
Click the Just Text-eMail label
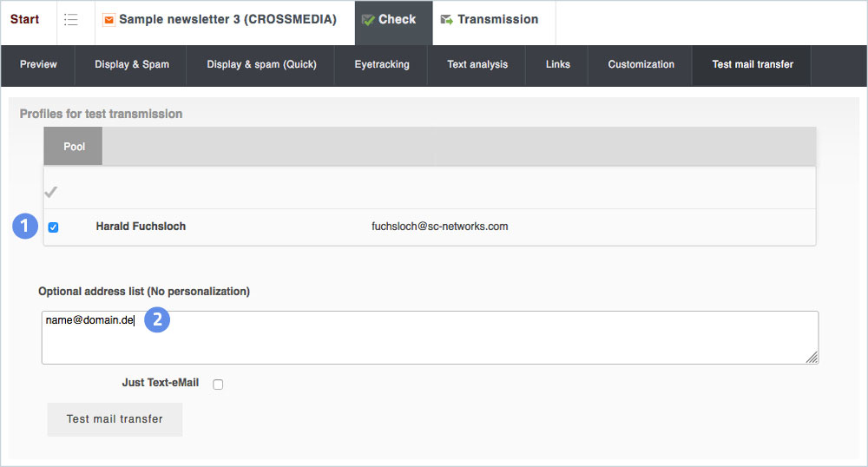tap(160, 383)
